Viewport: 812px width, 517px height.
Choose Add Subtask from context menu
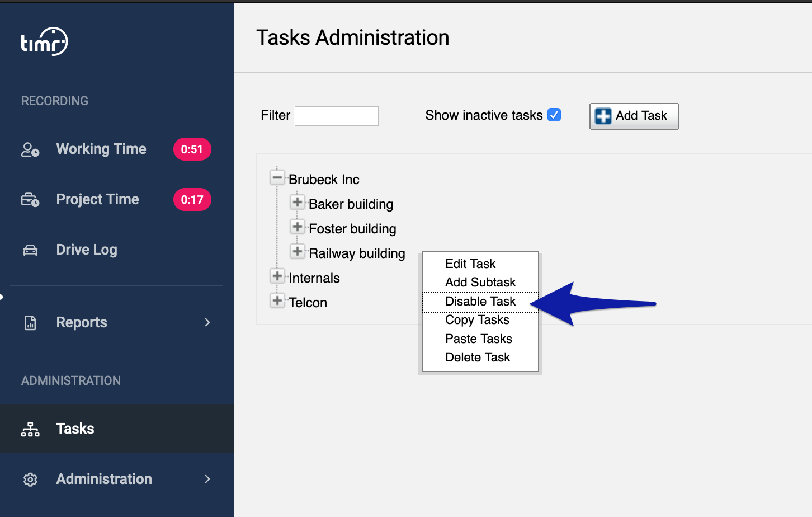tap(480, 282)
